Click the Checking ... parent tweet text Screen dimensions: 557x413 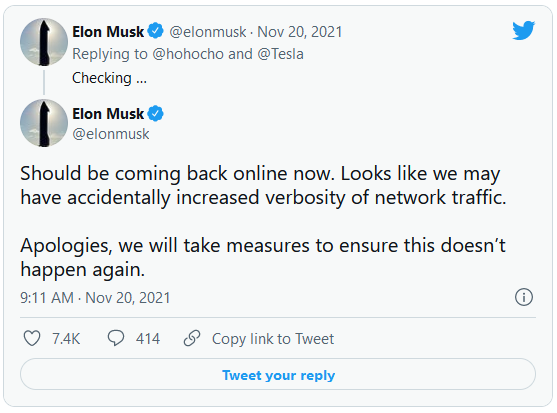[109, 78]
